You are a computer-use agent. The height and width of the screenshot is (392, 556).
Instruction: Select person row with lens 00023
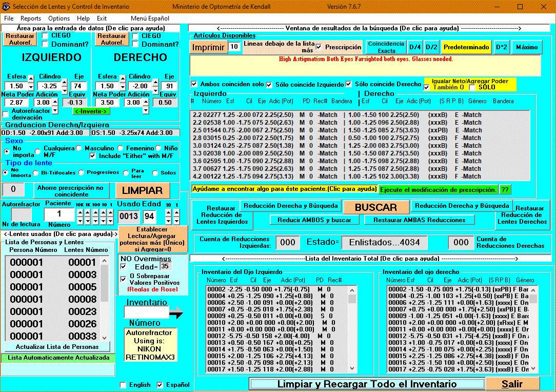click(53, 311)
